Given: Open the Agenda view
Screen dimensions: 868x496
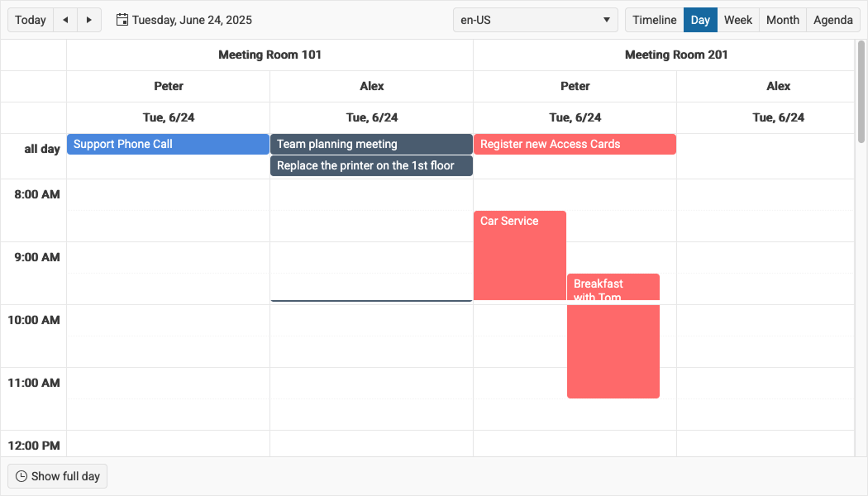Looking at the screenshot, I should [x=832, y=20].
